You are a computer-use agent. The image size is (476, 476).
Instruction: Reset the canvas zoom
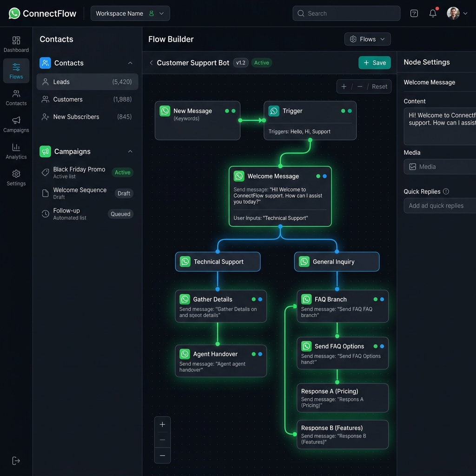(x=379, y=86)
